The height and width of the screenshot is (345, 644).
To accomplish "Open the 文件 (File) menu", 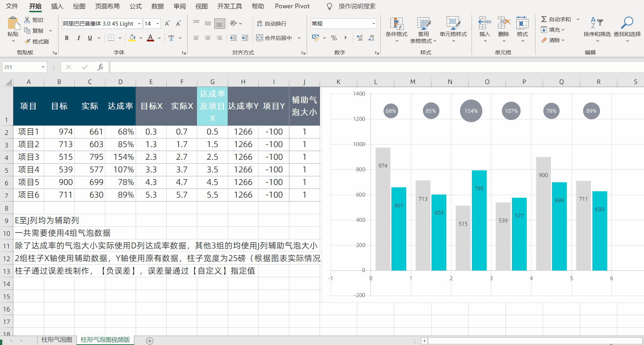I will [12, 6].
